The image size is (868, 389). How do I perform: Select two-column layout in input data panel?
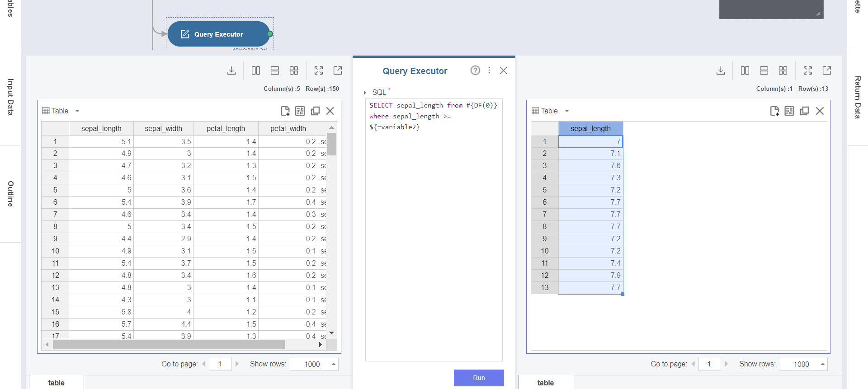tap(256, 70)
